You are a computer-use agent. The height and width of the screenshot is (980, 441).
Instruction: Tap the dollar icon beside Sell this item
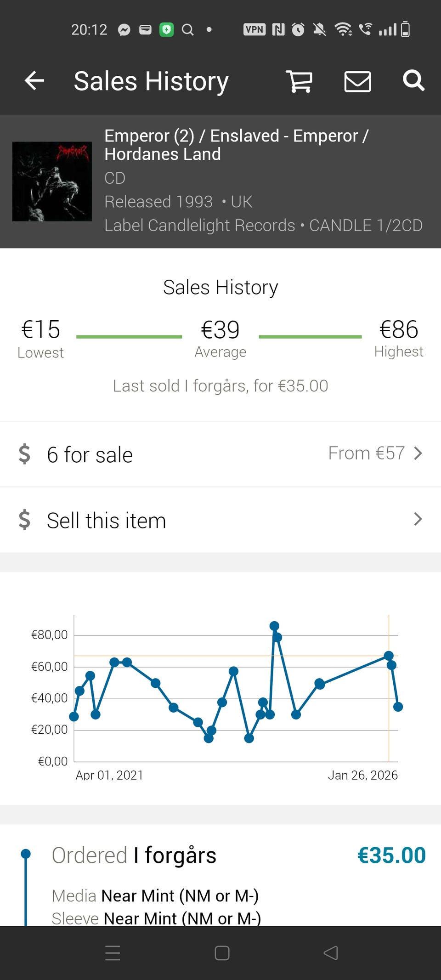click(24, 520)
